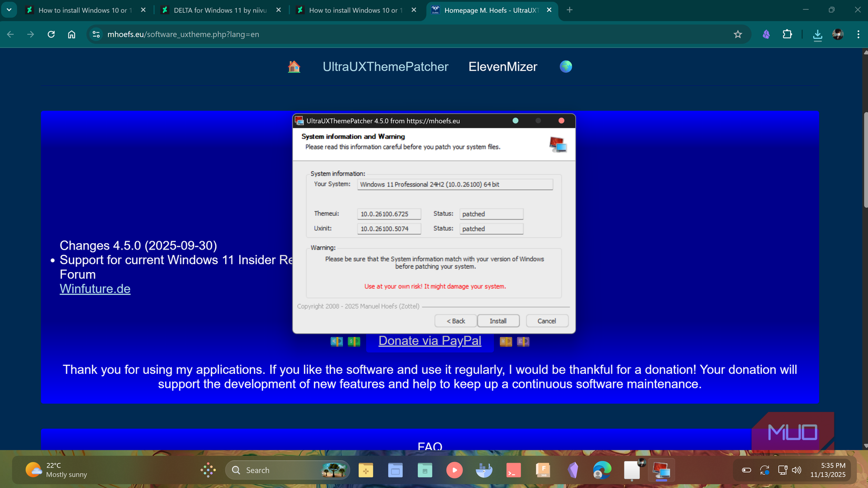868x488 pixels.
Task: Click the yen banknote icon beside Donate
Action: click(x=506, y=341)
